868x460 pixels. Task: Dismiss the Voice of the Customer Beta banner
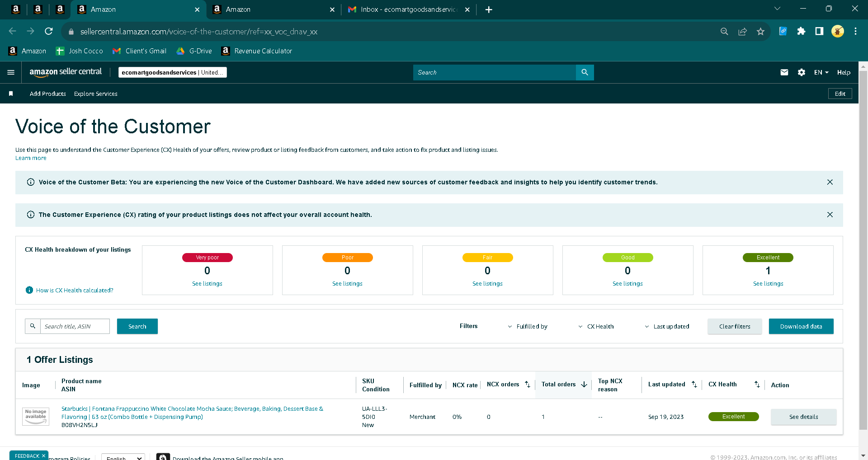click(830, 182)
